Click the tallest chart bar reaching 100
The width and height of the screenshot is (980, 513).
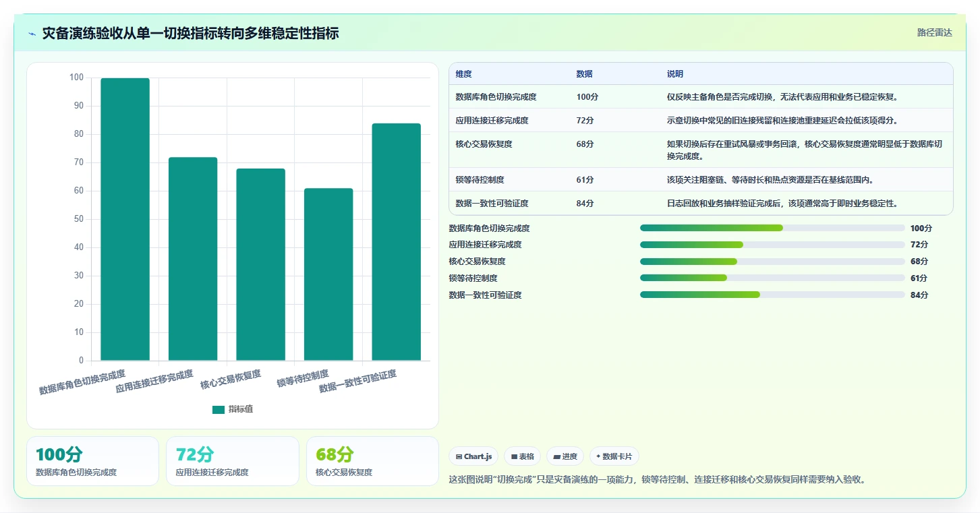[x=125, y=219]
